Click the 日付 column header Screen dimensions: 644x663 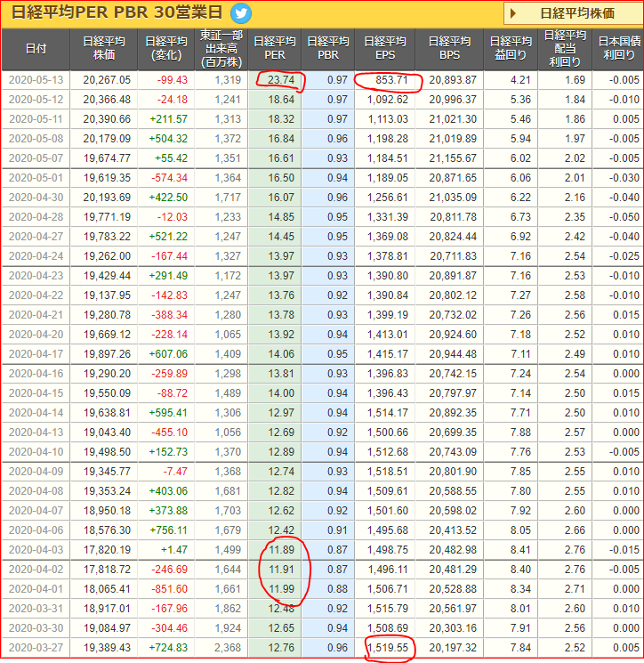pyautogui.click(x=36, y=49)
